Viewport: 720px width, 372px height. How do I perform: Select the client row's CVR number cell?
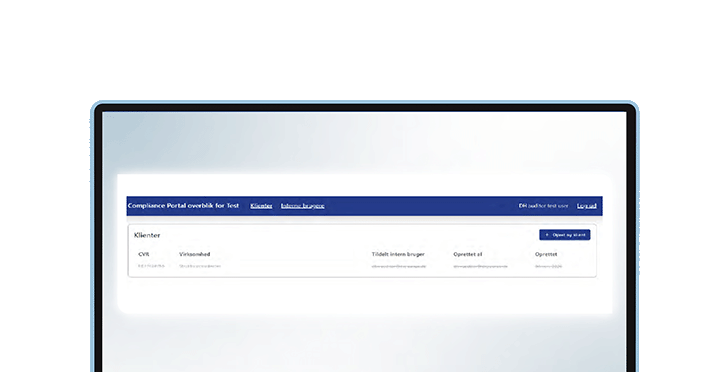[x=151, y=266]
